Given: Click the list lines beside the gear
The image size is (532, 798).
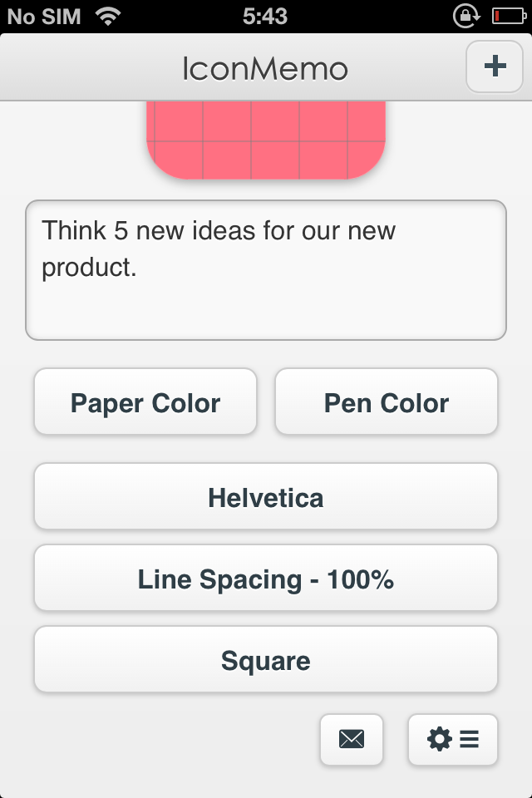Looking at the screenshot, I should click(469, 739).
